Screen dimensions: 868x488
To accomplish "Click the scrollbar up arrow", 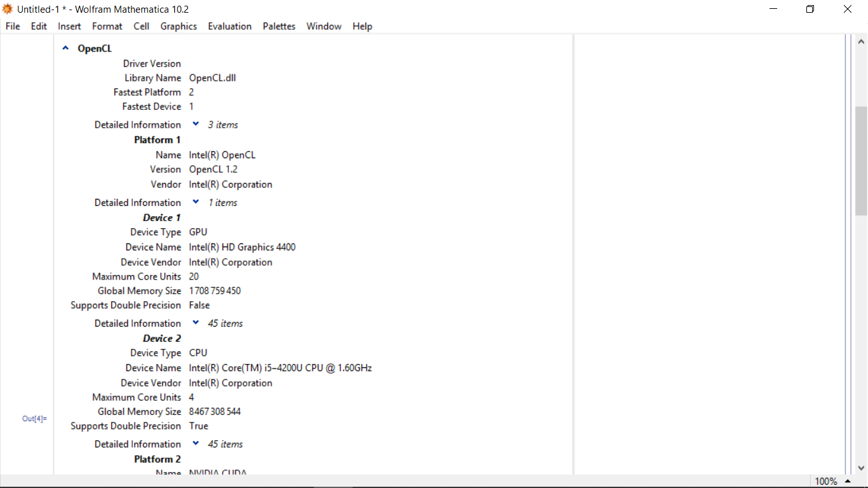I will point(861,41).
